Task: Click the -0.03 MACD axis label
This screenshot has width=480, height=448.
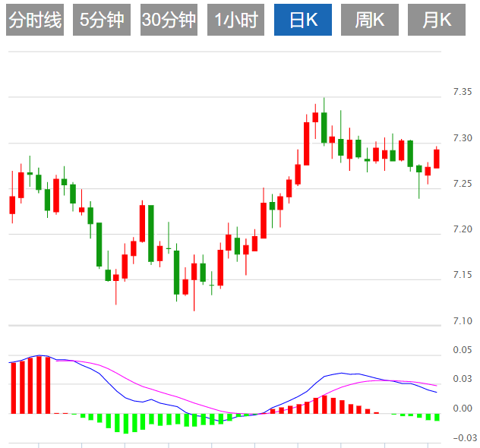Action: click(x=465, y=438)
